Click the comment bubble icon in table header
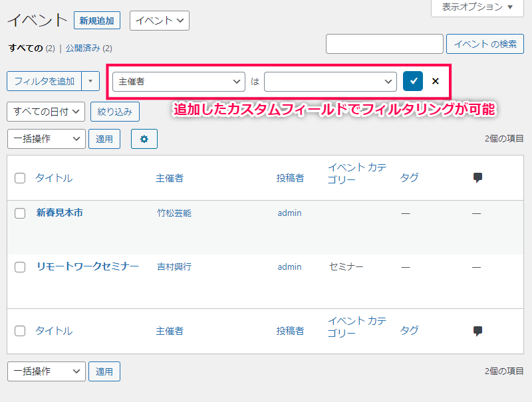Screen dimensions: 532x402 477,177
